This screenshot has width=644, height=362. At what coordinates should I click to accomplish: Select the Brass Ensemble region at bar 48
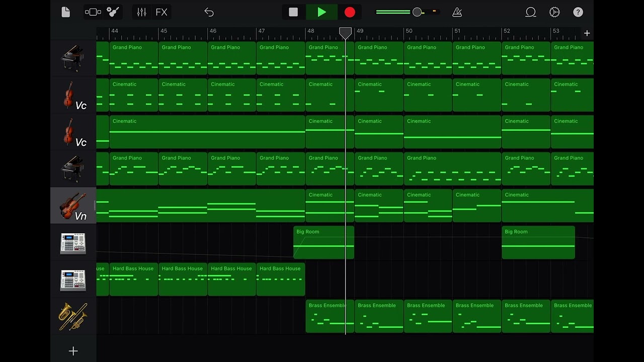[330, 316]
